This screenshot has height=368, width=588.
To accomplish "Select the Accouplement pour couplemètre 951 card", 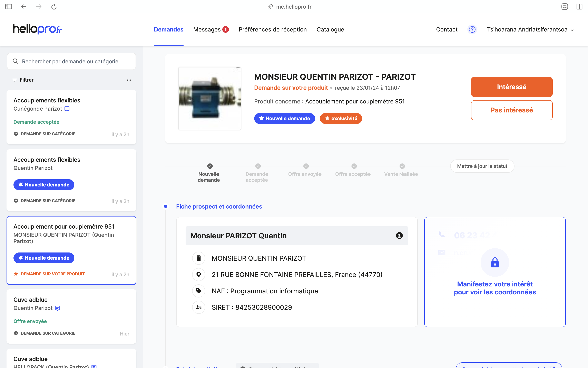I will [x=71, y=250].
